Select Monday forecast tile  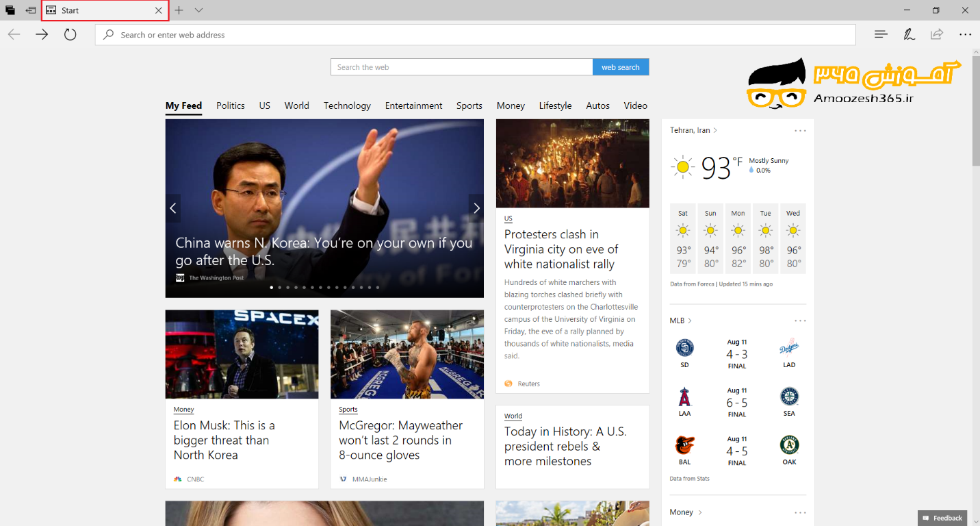pyautogui.click(x=738, y=238)
